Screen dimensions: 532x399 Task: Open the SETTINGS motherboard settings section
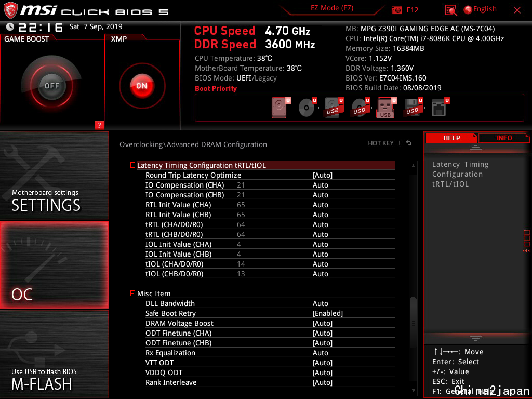point(54,176)
